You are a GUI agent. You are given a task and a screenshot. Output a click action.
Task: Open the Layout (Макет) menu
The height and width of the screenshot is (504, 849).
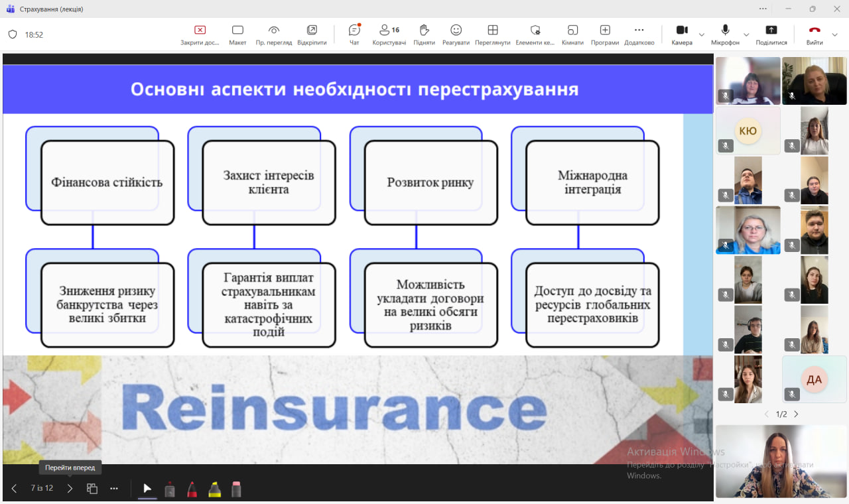237,34
